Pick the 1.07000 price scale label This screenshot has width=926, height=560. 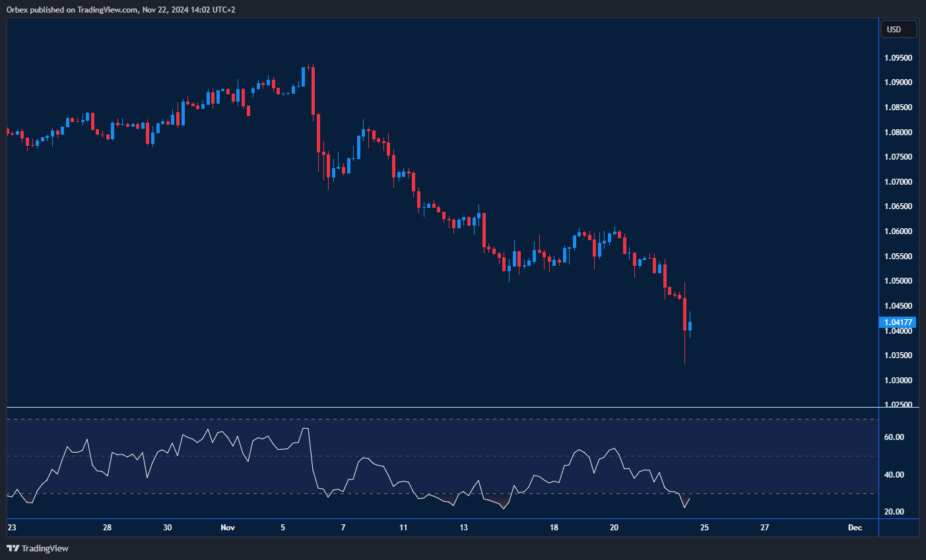(898, 182)
